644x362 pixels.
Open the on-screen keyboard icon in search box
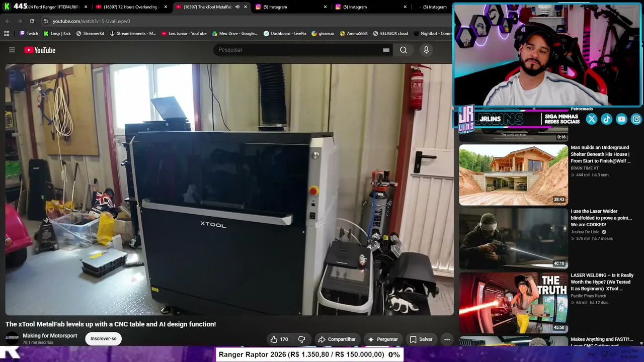[x=386, y=50]
